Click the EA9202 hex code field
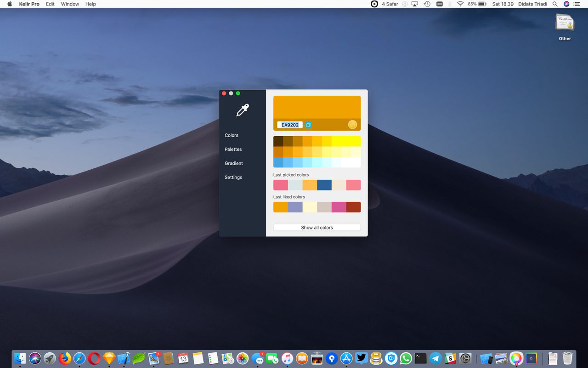Viewport: 588px width, 368px height. [290, 125]
